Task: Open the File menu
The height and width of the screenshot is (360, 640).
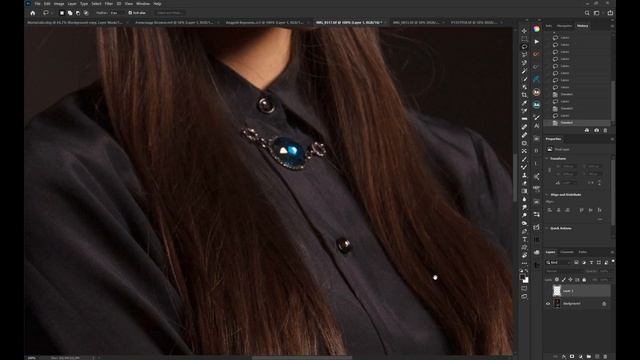Action: pyautogui.click(x=37, y=4)
